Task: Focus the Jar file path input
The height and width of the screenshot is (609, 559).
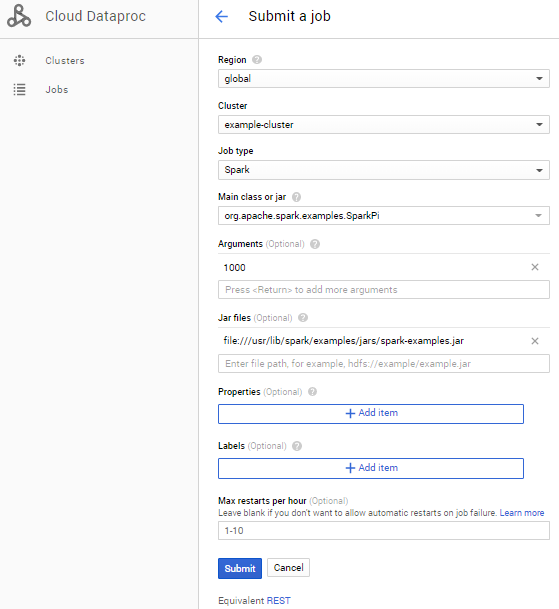Action: pyautogui.click(x=384, y=364)
